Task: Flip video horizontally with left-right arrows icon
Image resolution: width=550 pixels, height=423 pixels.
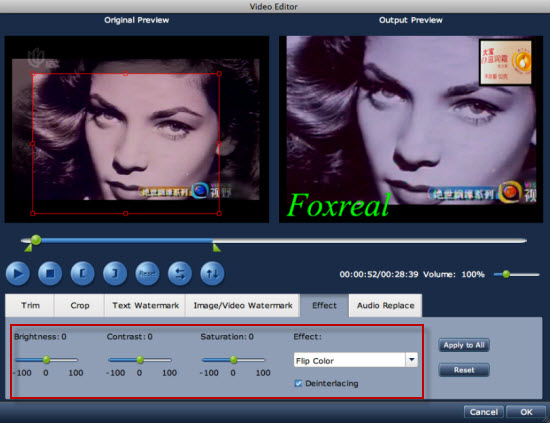Action: [x=180, y=273]
